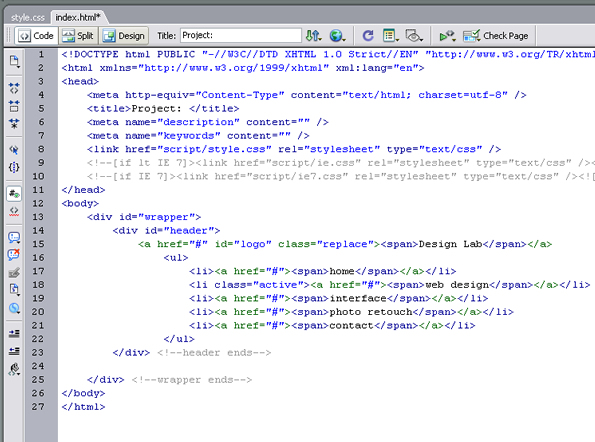Click the 'web design' active list item line
Screen dimensions: 595x442
390,285
